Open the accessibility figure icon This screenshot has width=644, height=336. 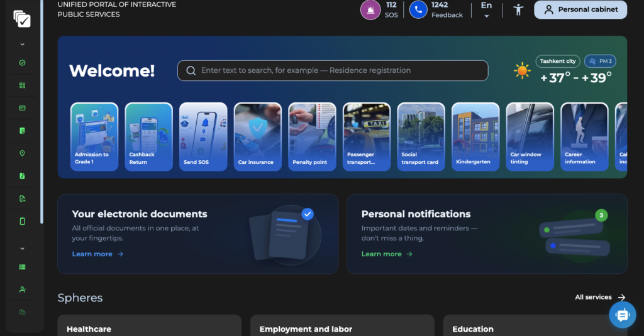pos(518,9)
